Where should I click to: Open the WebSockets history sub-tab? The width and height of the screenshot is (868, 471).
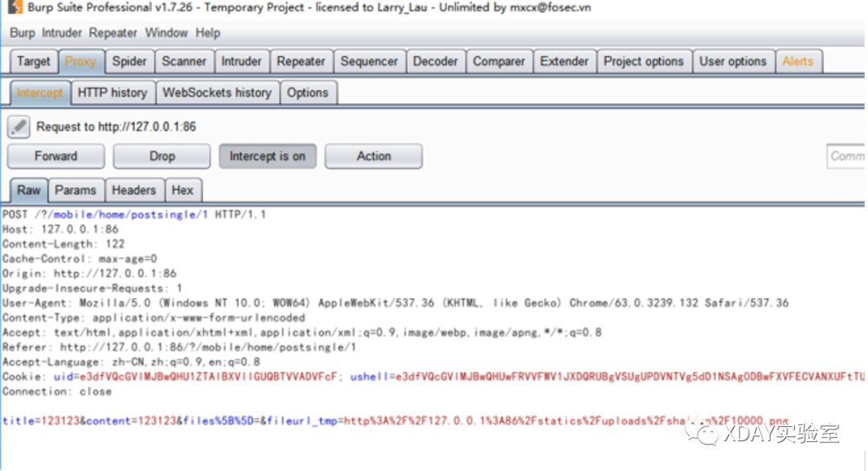tap(217, 93)
